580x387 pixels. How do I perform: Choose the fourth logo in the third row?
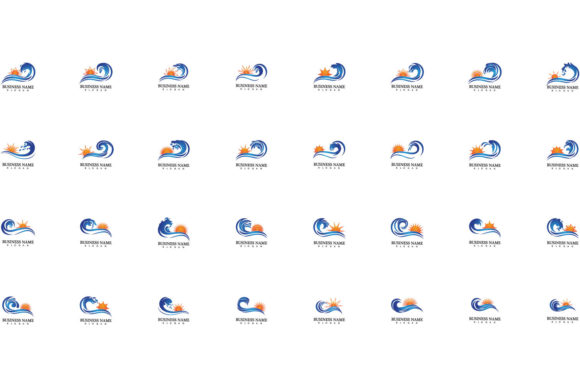[252, 232]
